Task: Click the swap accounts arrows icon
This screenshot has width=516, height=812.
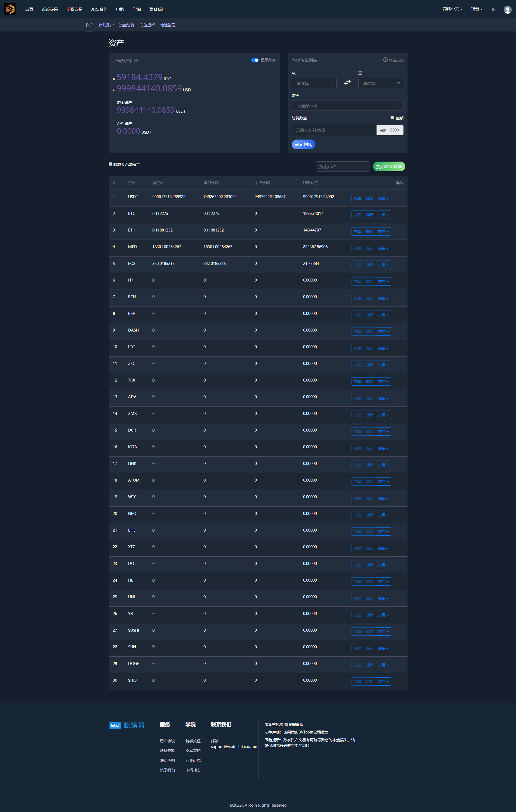Action: click(347, 83)
